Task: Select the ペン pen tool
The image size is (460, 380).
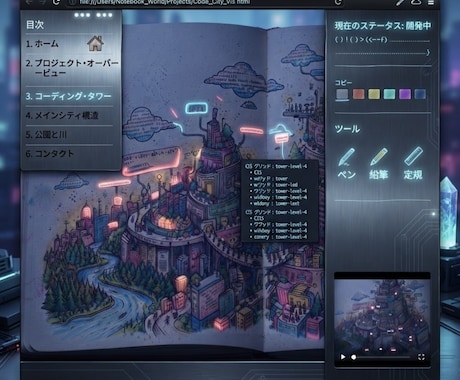Action: tap(346, 163)
